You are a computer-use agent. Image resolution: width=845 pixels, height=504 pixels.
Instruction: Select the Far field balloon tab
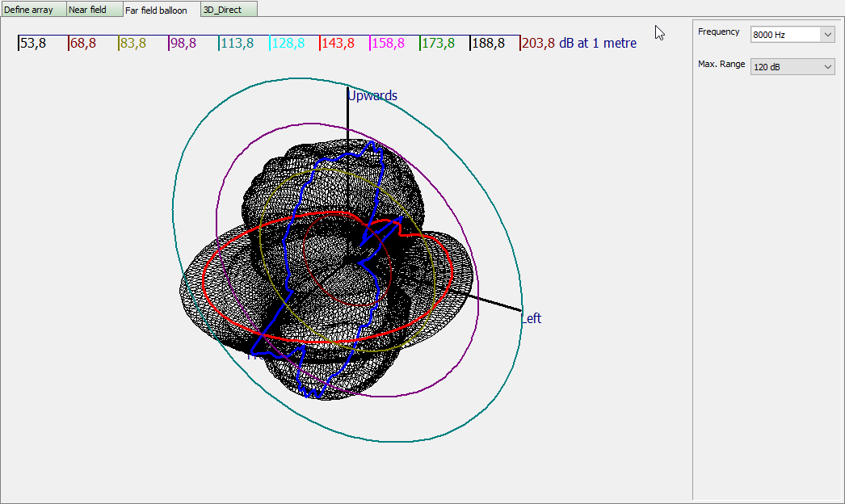tap(162, 9)
